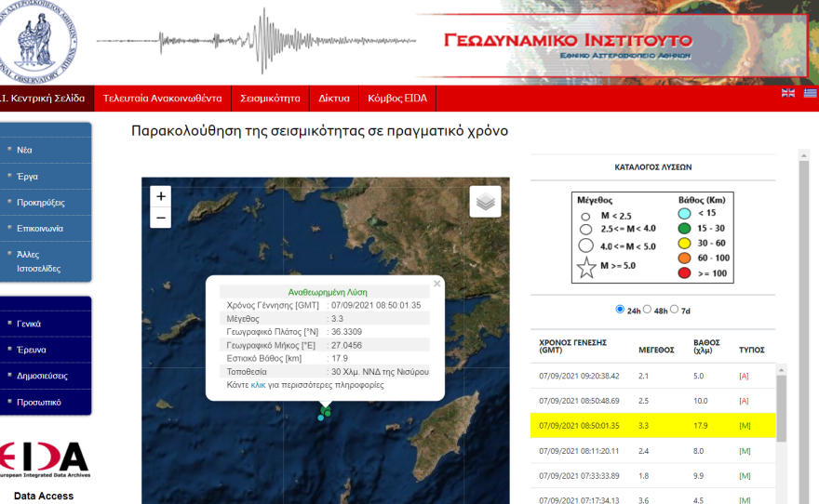Zoom out the map with minus button
This screenshot has width=819, height=504.
click(161, 218)
